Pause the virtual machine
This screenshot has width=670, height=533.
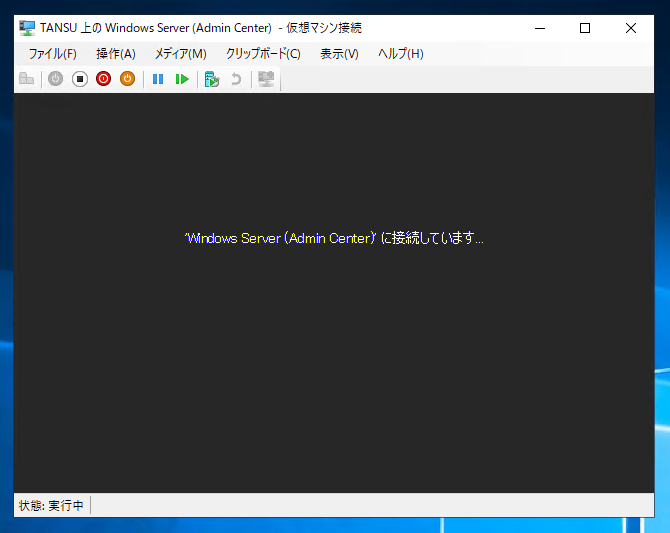158,79
